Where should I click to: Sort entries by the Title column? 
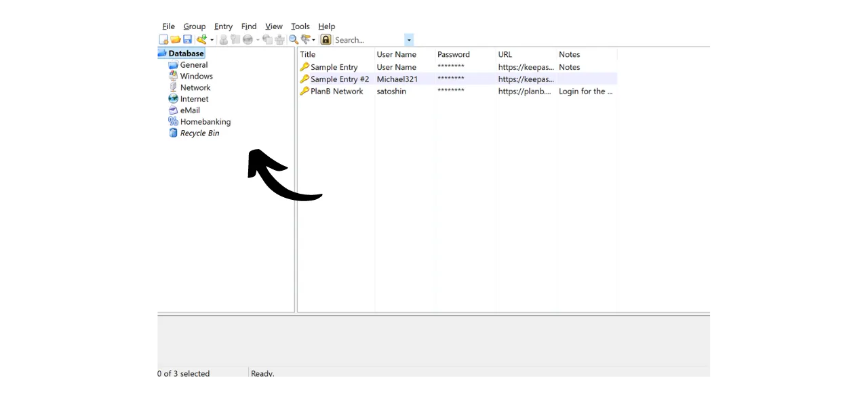(307, 54)
